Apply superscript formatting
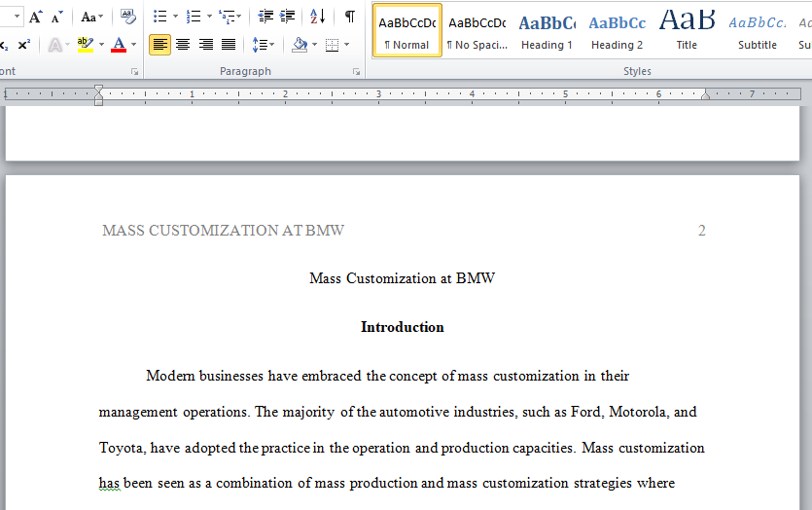The width and height of the screenshot is (812, 510). point(23,45)
